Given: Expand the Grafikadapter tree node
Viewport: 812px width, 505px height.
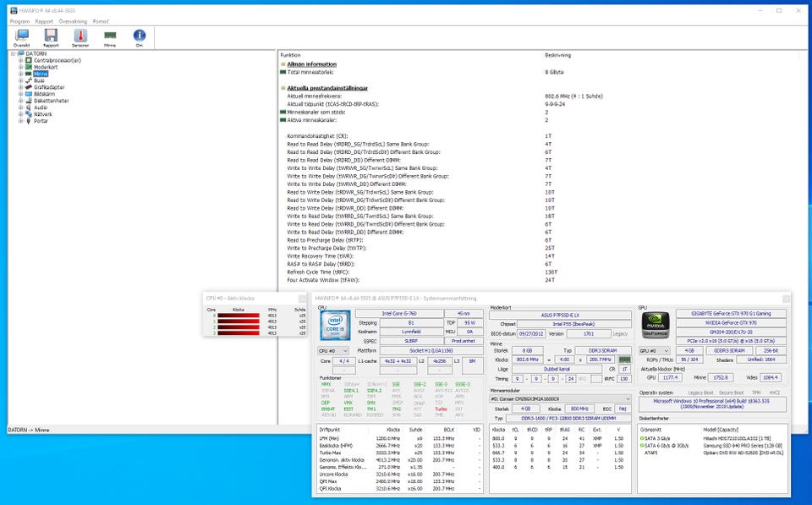Looking at the screenshot, I should point(20,87).
